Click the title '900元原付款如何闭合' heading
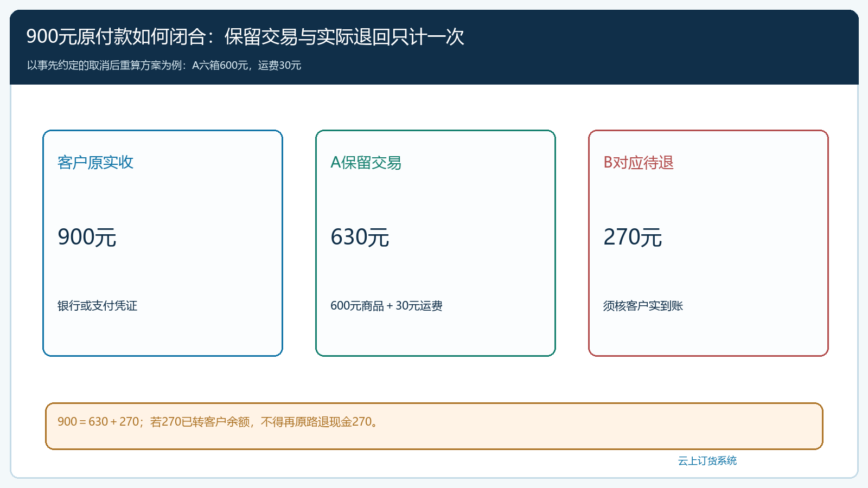This screenshot has height=488, width=868. pyautogui.click(x=245, y=37)
